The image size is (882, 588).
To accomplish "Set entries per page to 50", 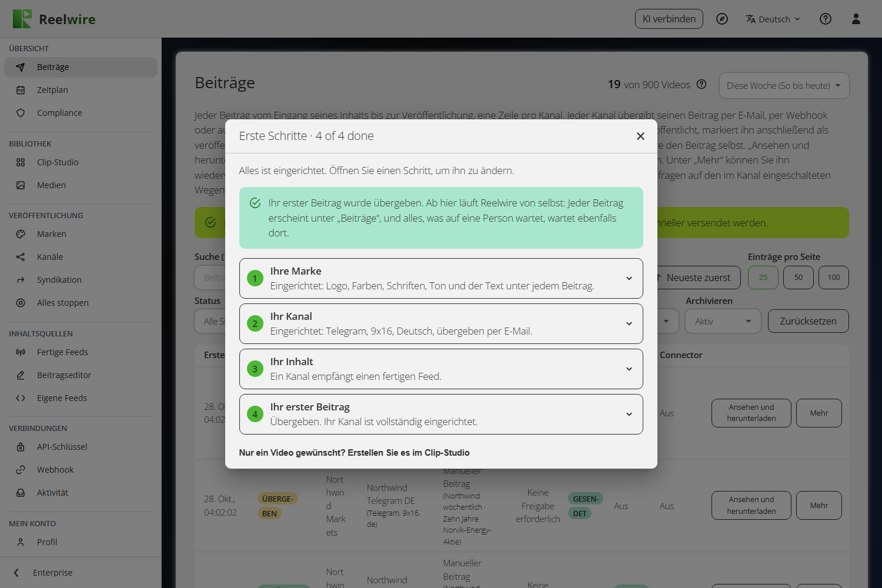I will pos(799,278).
